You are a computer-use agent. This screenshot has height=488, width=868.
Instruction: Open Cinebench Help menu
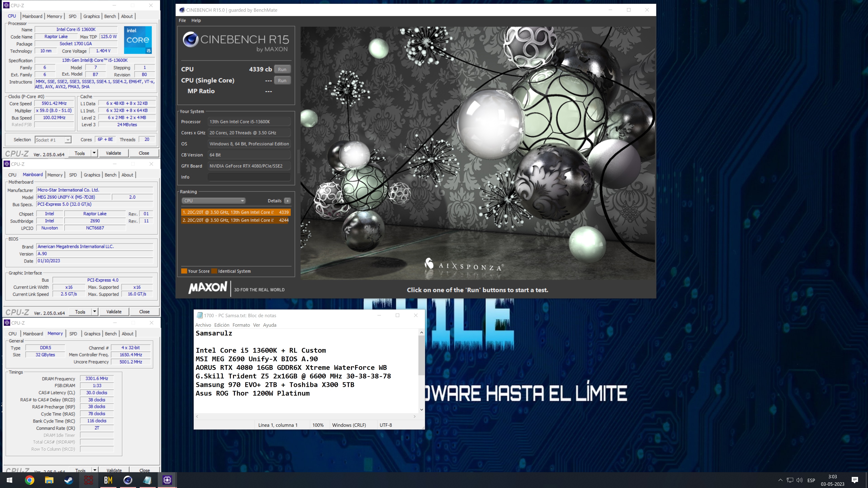[196, 21]
